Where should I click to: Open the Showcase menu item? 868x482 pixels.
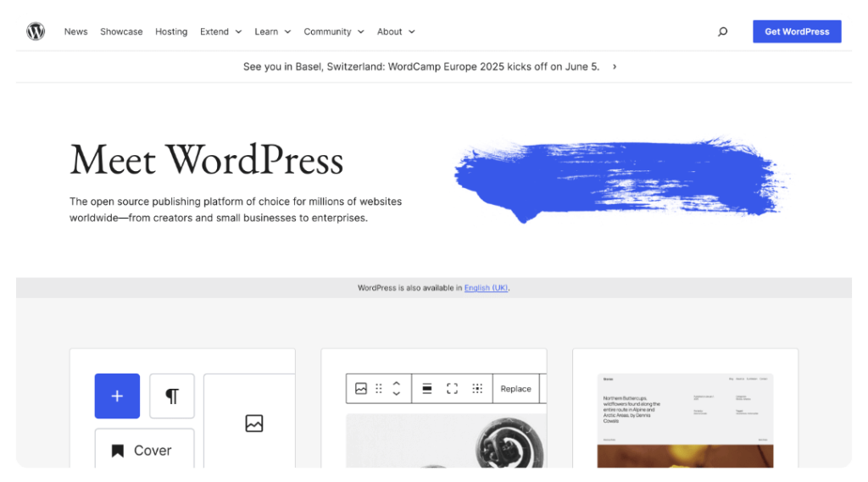tap(121, 32)
